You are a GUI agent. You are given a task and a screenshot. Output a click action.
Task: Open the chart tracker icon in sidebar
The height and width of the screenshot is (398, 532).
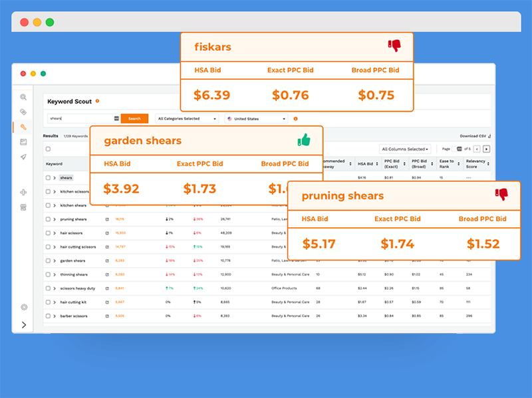point(23,142)
